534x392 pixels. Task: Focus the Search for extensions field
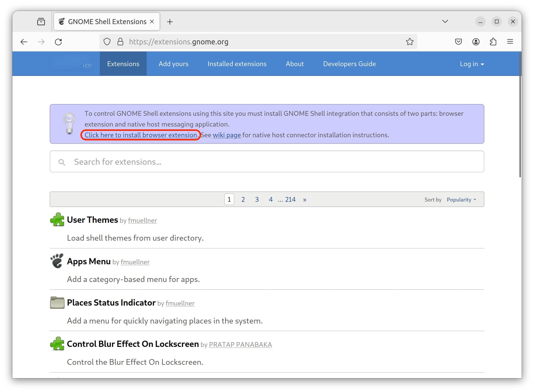point(267,161)
